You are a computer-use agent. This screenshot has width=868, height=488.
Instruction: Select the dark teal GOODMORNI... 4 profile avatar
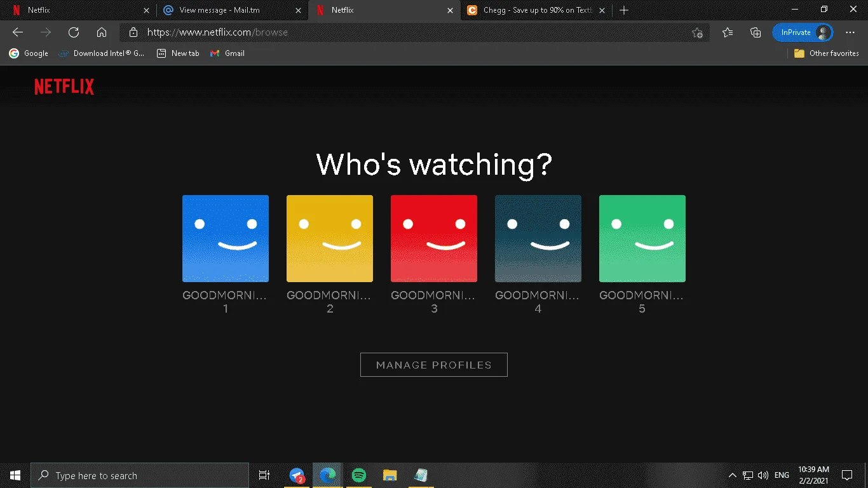(x=538, y=238)
